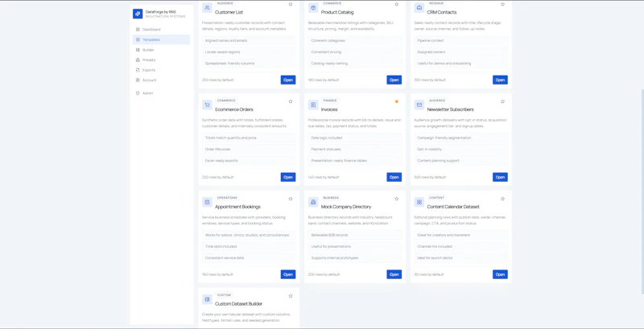The width and height of the screenshot is (644, 329).
Task: Click the CUSTOM tag label
Action: pos(225,295)
